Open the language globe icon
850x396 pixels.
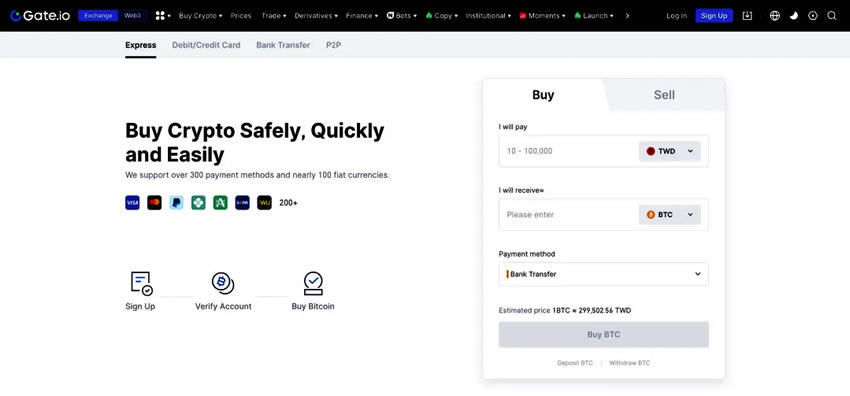point(775,16)
